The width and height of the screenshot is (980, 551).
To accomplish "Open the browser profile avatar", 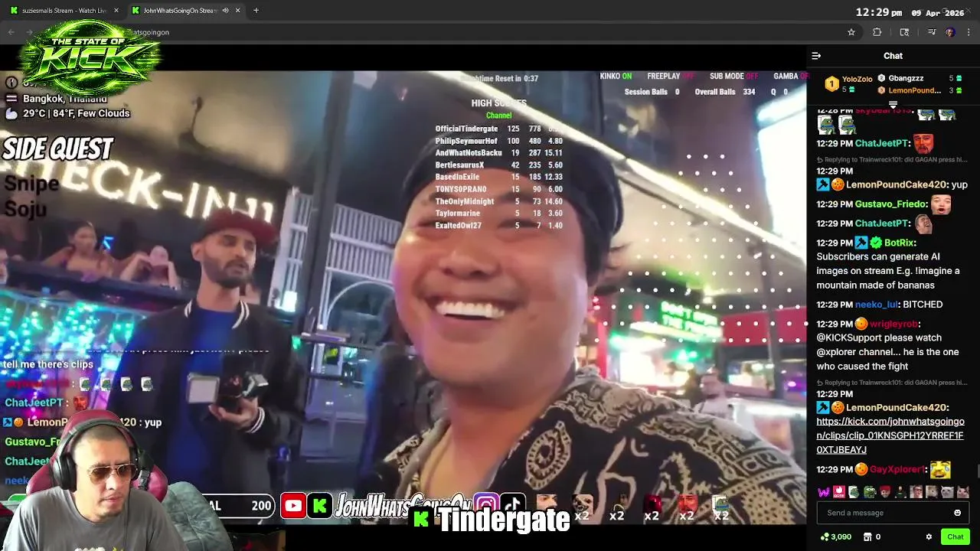I will [x=950, y=32].
